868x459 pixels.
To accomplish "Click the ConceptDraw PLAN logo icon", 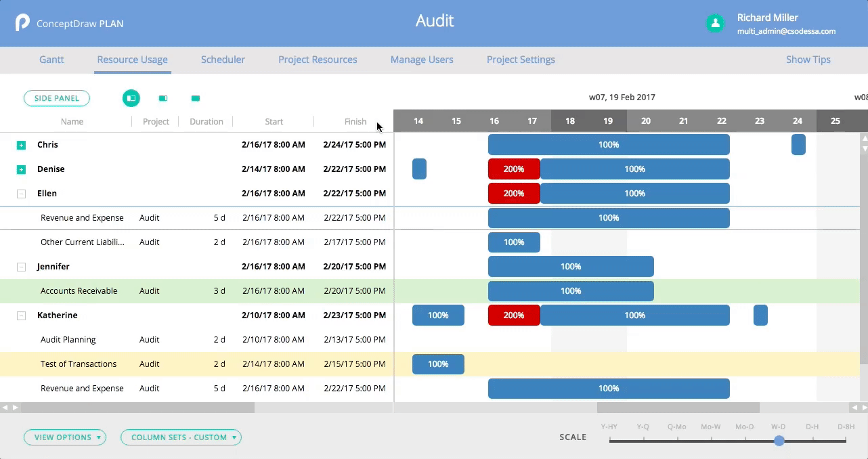I will [x=23, y=23].
